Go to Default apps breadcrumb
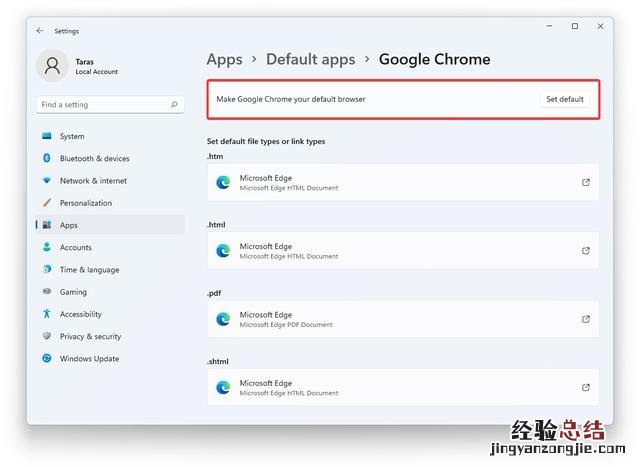Screen dimensions: 640x467 (x=310, y=59)
